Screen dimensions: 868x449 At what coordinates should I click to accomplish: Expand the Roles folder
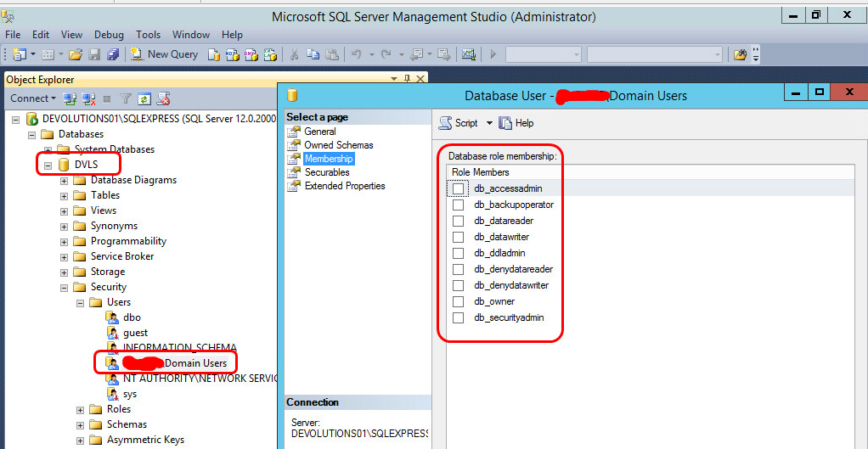coord(81,410)
